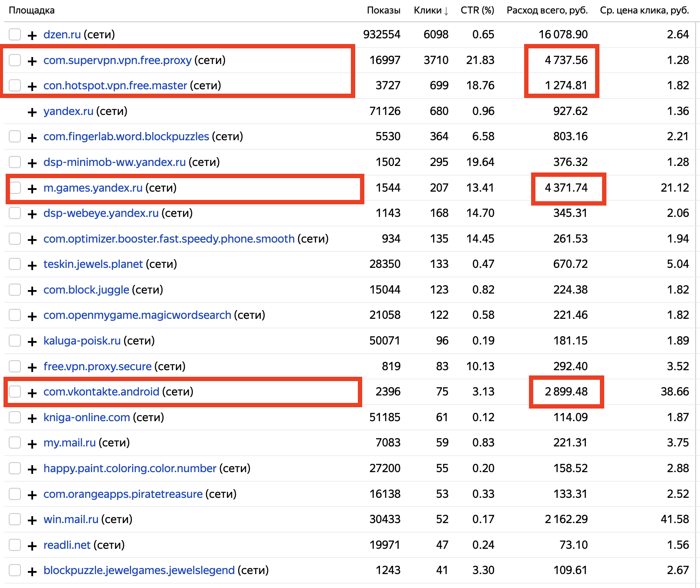Select the 41.58 average click price
This screenshot has height=588, width=700.
coord(675,519)
